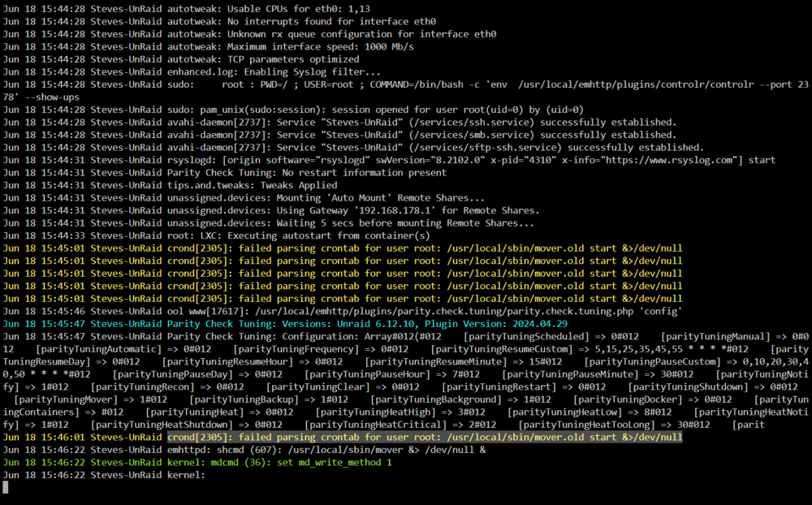The height and width of the screenshot is (505, 812).
Task: Select '[parityTuningHeatCritical]' config key
Action: (x=375, y=425)
